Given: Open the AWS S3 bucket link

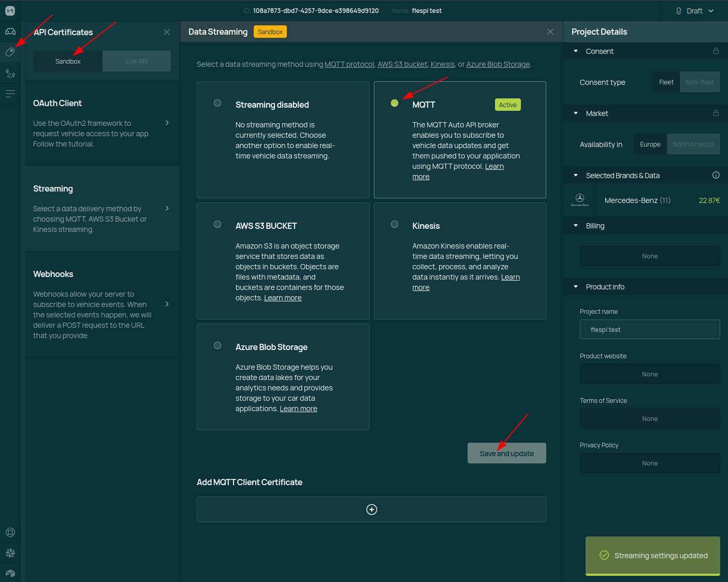Looking at the screenshot, I should coord(402,64).
